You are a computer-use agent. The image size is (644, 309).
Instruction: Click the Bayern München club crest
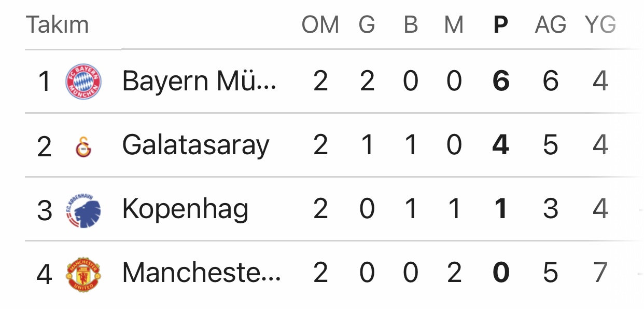[x=83, y=82]
